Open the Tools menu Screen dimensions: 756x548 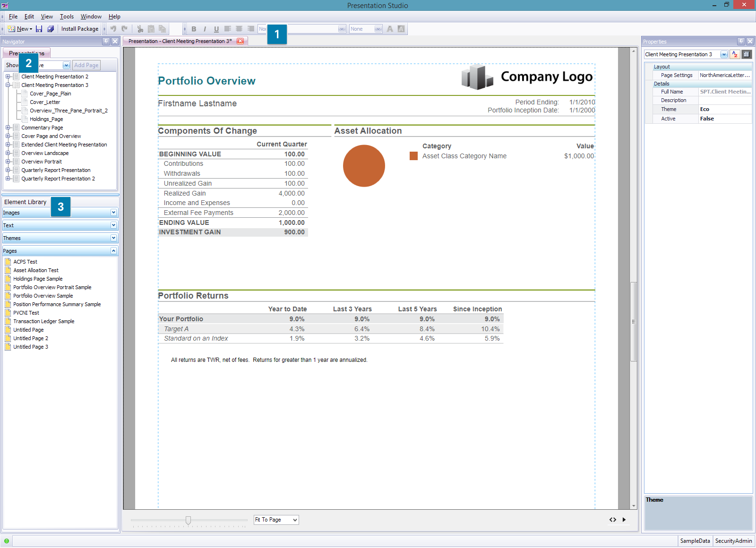point(67,17)
